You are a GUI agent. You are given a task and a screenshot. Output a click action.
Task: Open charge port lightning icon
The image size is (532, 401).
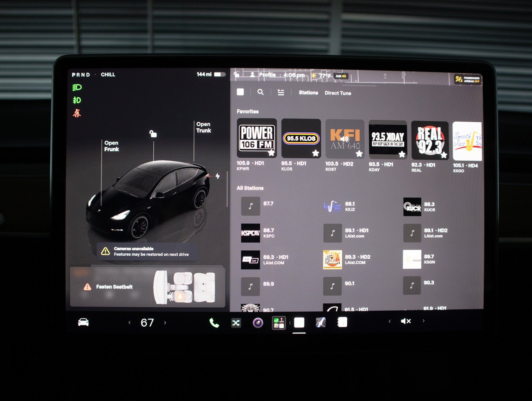pyautogui.click(x=217, y=176)
